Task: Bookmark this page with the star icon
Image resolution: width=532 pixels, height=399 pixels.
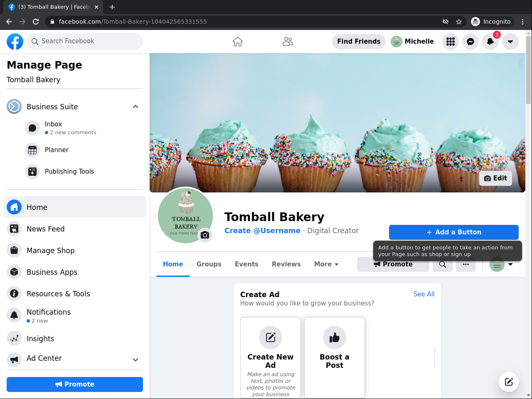Action: click(x=459, y=22)
